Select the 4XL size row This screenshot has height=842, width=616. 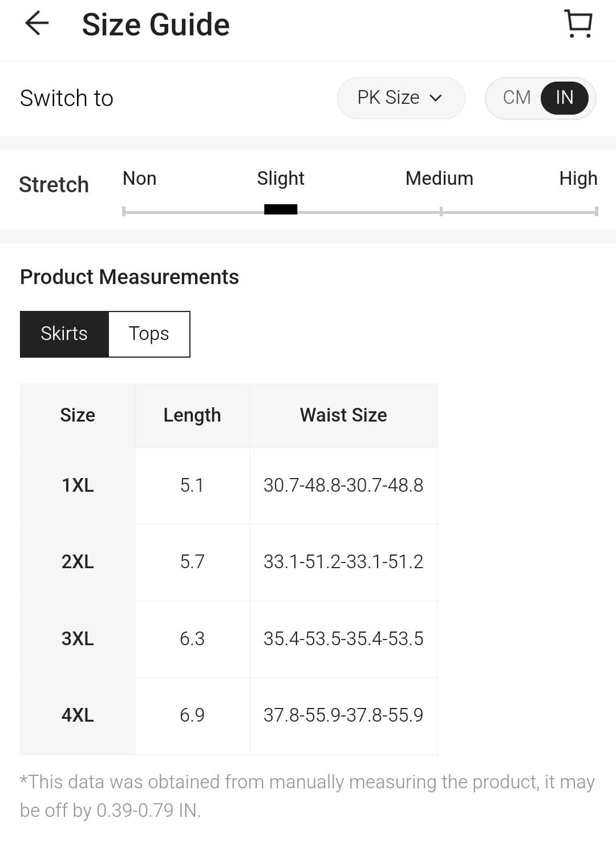click(78, 715)
